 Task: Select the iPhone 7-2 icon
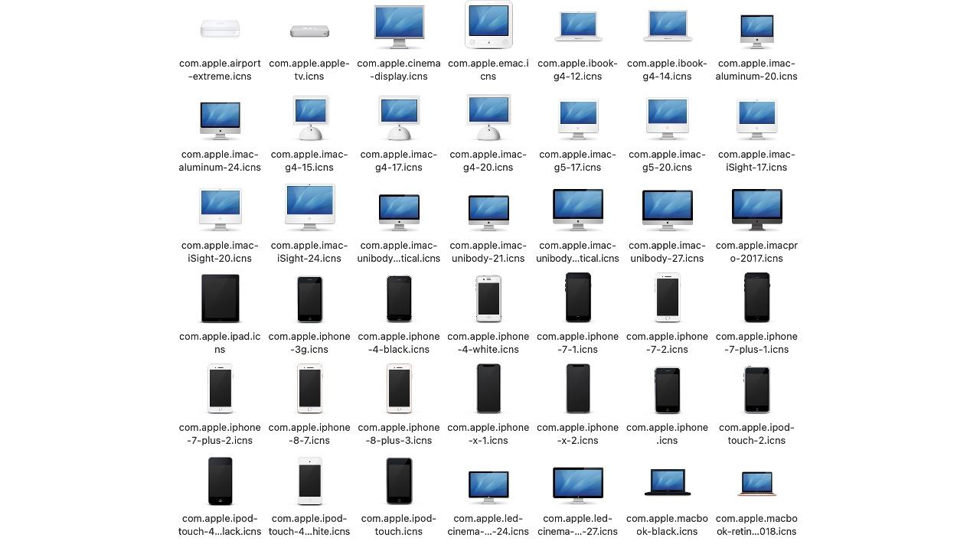tap(668, 297)
